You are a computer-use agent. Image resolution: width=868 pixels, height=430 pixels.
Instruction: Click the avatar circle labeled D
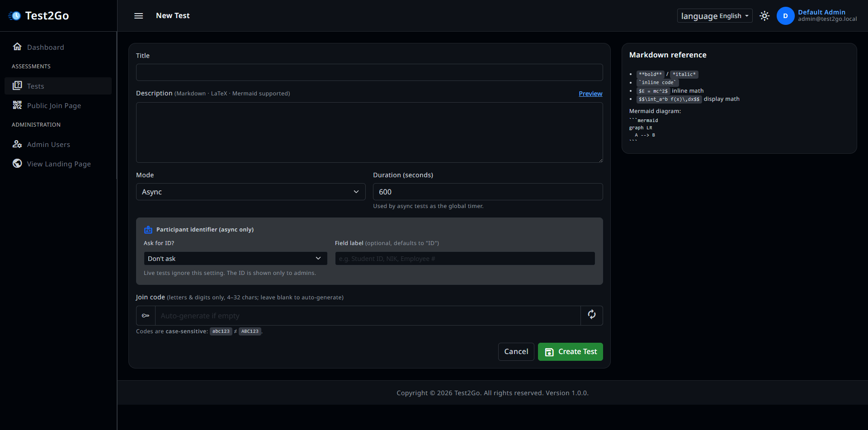785,16
